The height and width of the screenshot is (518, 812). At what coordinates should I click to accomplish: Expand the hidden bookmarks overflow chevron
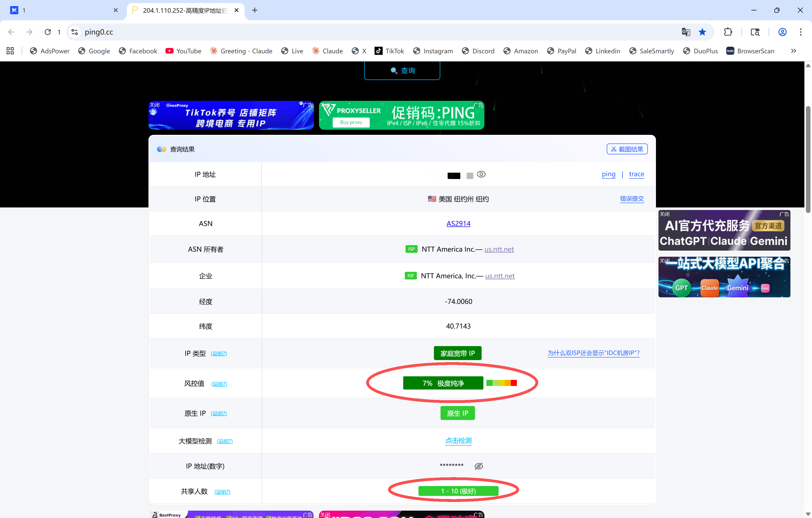tap(793, 51)
